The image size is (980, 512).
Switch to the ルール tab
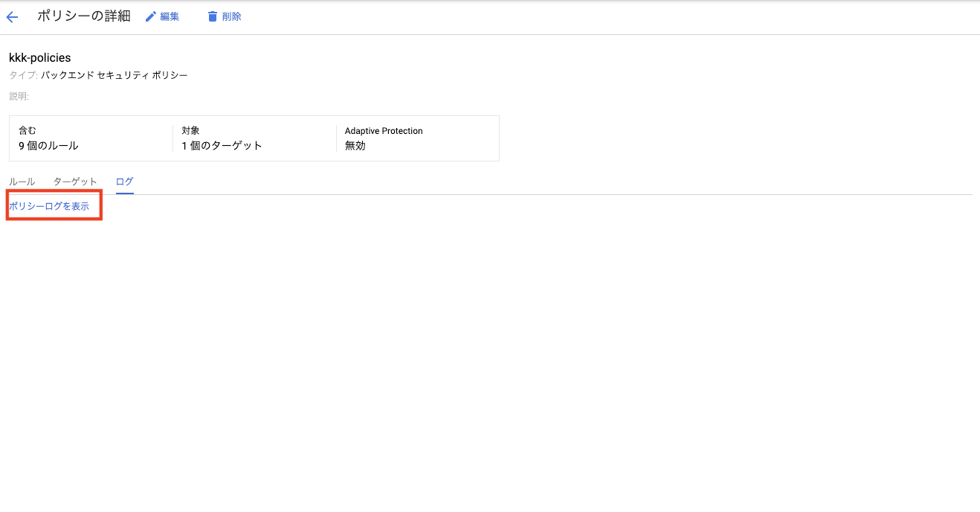22,182
